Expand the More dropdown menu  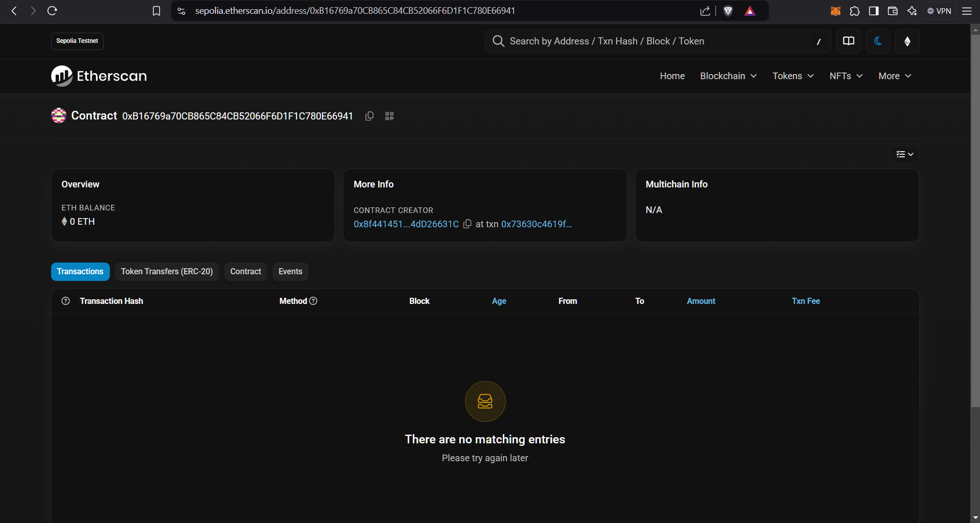pyautogui.click(x=895, y=76)
